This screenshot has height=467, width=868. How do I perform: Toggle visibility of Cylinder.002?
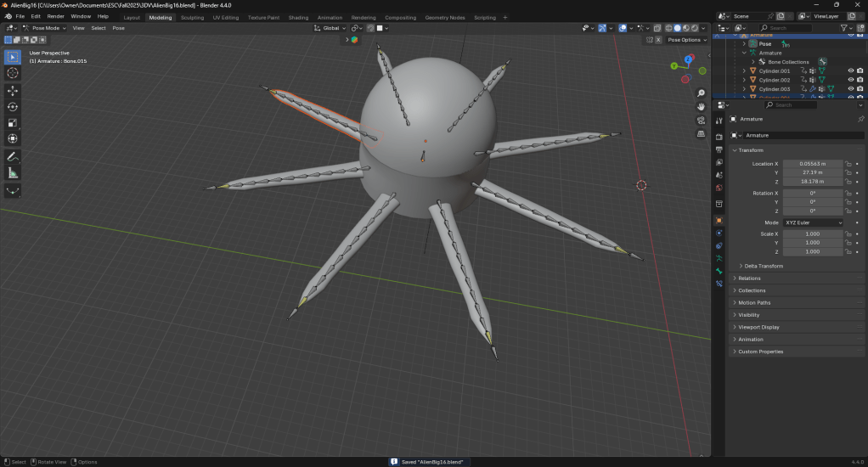click(x=850, y=80)
